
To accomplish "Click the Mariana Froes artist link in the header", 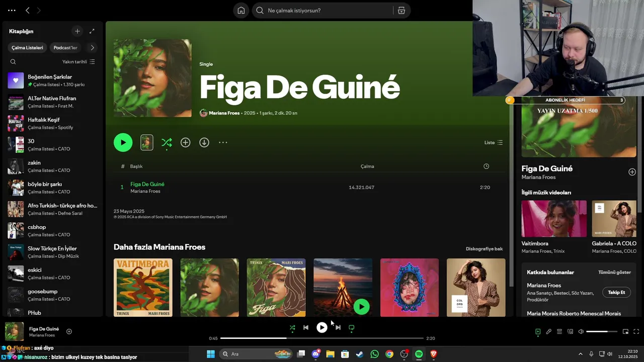I will [x=224, y=113].
